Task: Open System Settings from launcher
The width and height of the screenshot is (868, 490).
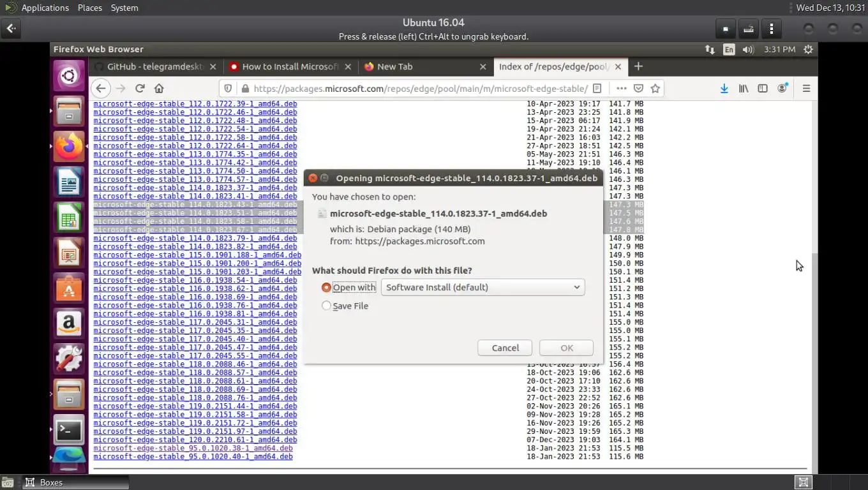Action: (68, 359)
